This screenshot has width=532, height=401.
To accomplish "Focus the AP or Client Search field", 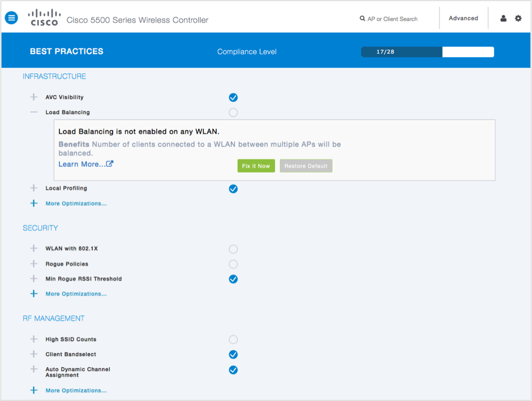I will point(392,19).
